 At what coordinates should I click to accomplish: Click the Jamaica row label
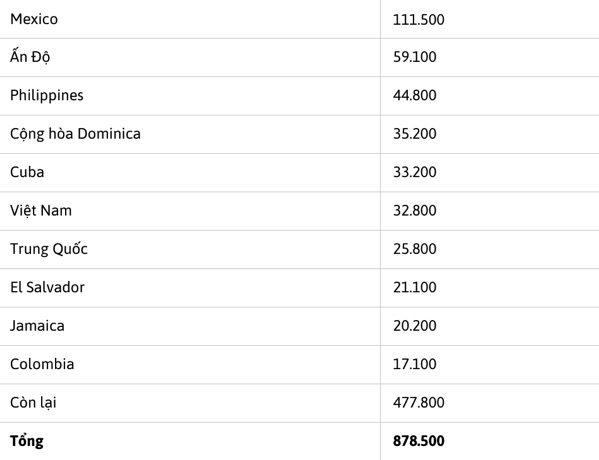click(37, 326)
